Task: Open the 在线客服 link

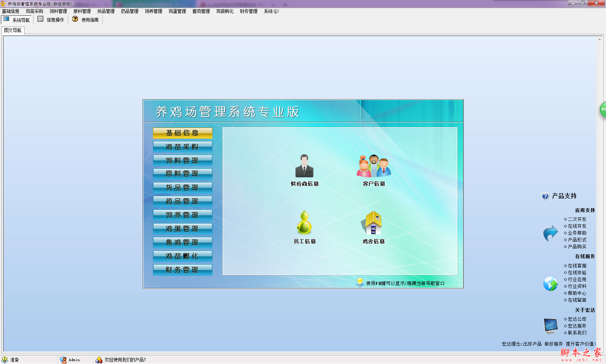Action: click(x=577, y=266)
